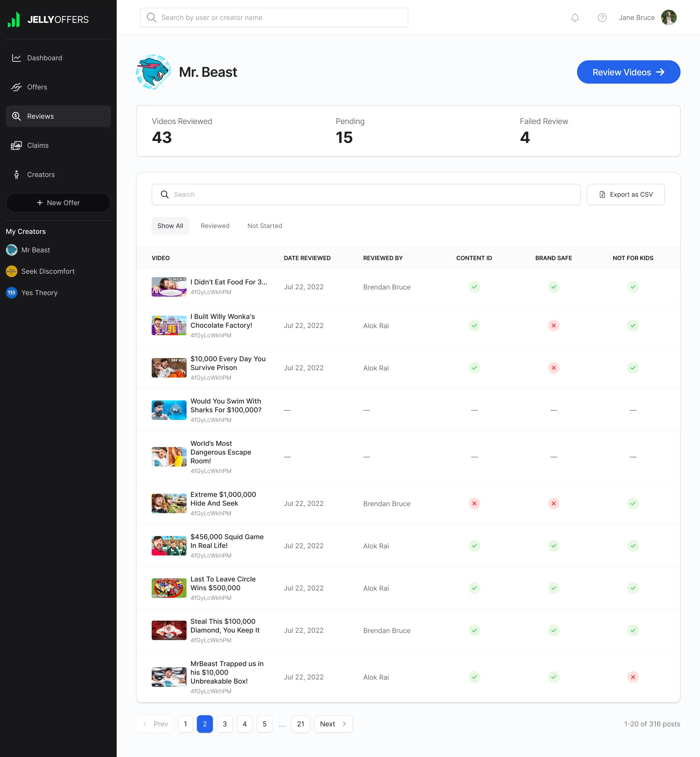Click the Mr. Beast channel logo
This screenshot has height=757, width=700.
(x=153, y=72)
